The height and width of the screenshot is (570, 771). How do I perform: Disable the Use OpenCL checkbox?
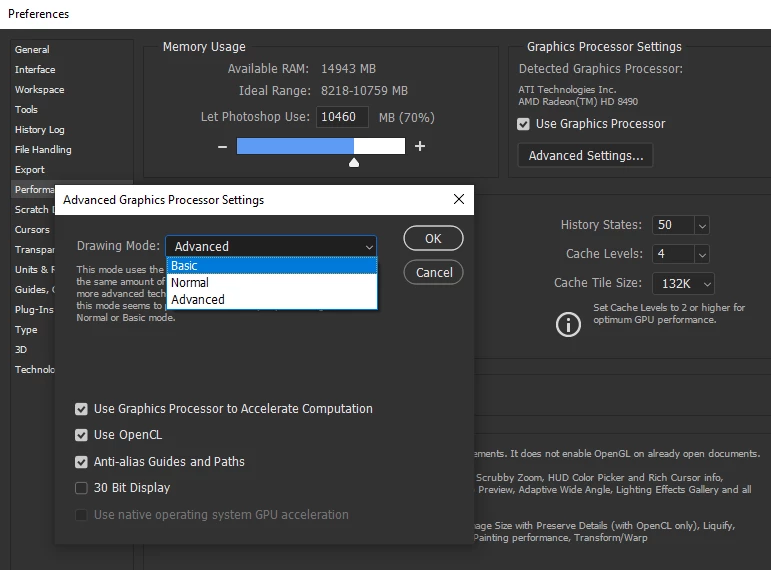(81, 435)
